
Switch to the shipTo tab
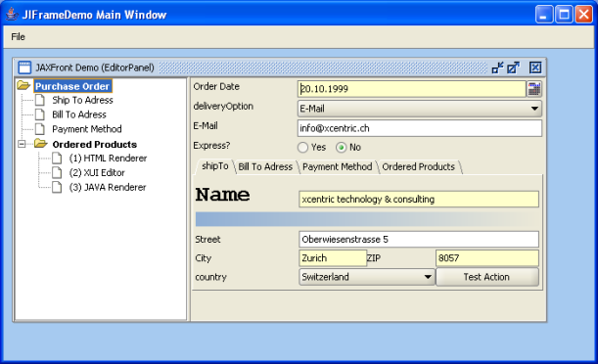click(x=214, y=166)
